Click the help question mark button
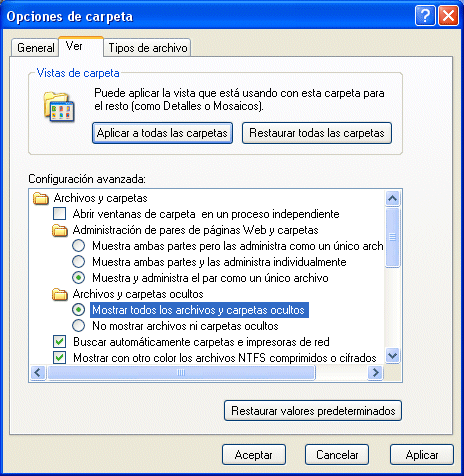Image resolution: width=464 pixels, height=476 pixels. [425, 15]
